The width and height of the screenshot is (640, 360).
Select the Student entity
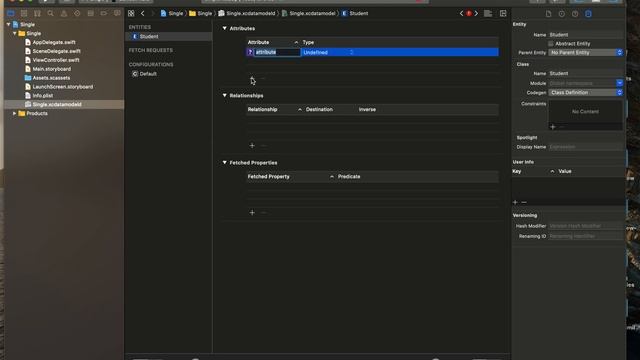pos(169,37)
